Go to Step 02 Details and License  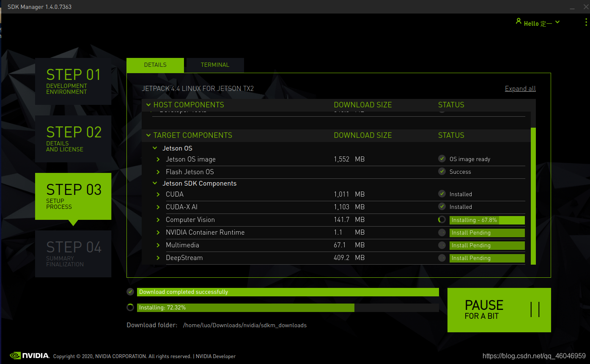click(x=73, y=139)
